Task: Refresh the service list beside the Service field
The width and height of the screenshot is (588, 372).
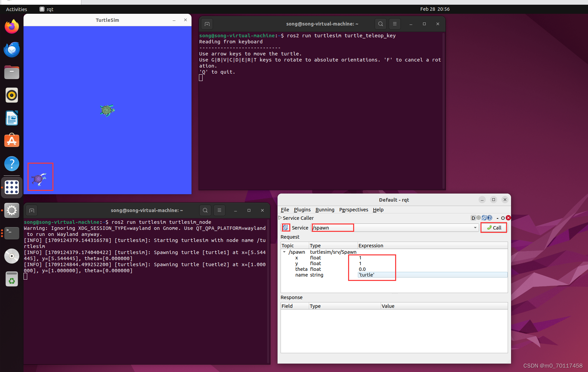Action: point(286,228)
